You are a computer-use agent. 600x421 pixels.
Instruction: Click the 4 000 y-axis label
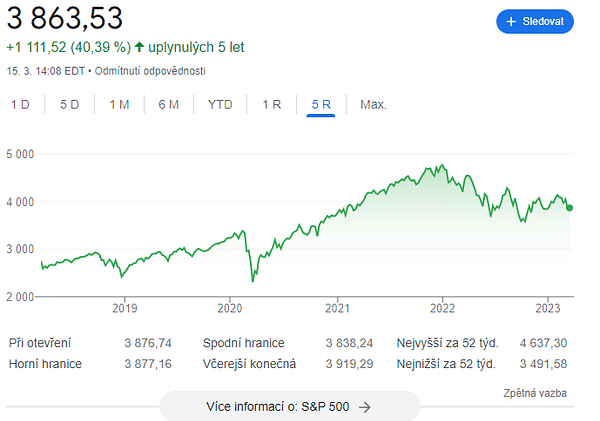tap(20, 202)
